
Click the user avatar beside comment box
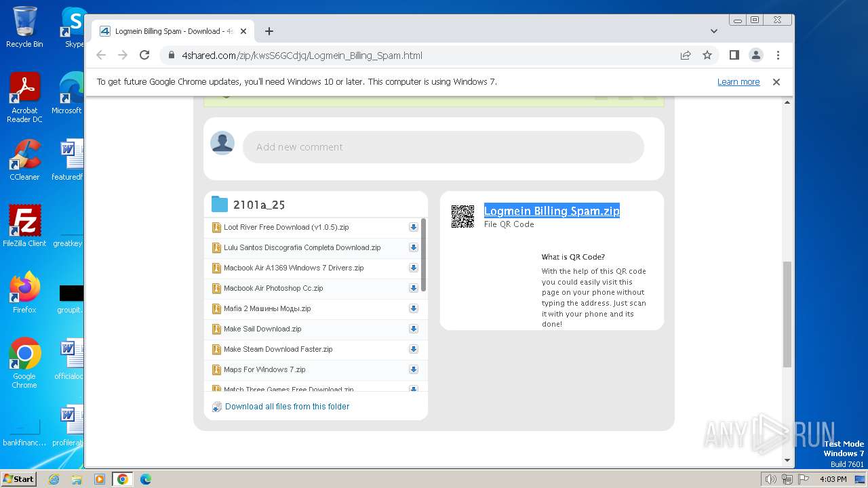[222, 143]
